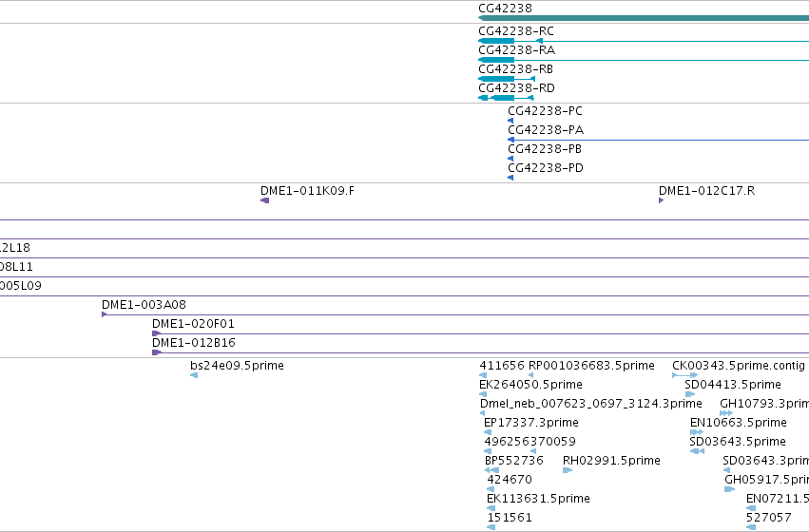Click the 151561 EST label

coord(510,518)
